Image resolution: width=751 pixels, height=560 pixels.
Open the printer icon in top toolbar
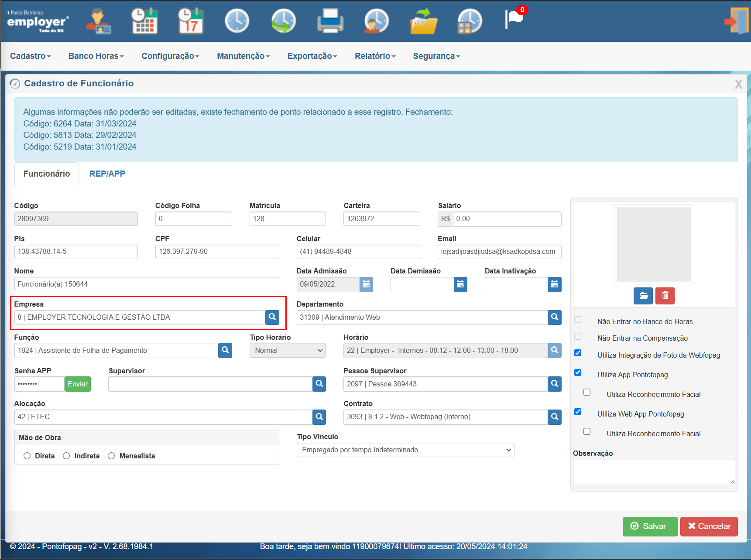coord(330,21)
